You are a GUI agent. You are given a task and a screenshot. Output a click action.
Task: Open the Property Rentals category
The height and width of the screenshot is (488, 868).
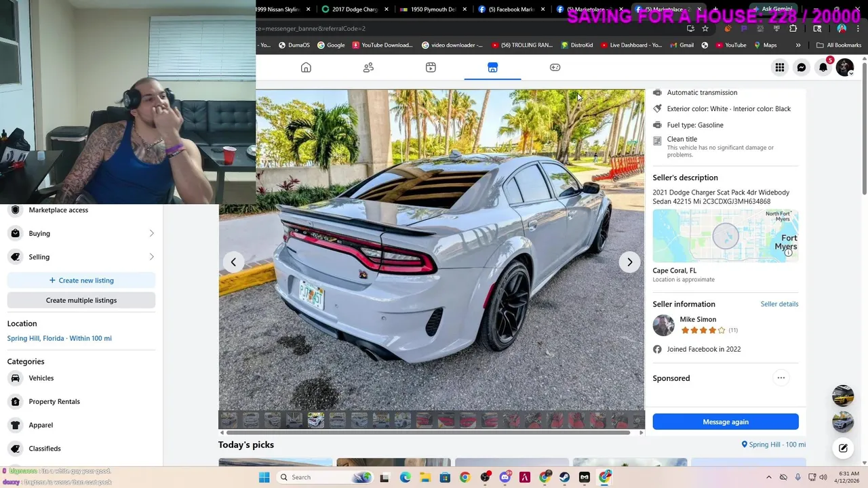(81, 401)
